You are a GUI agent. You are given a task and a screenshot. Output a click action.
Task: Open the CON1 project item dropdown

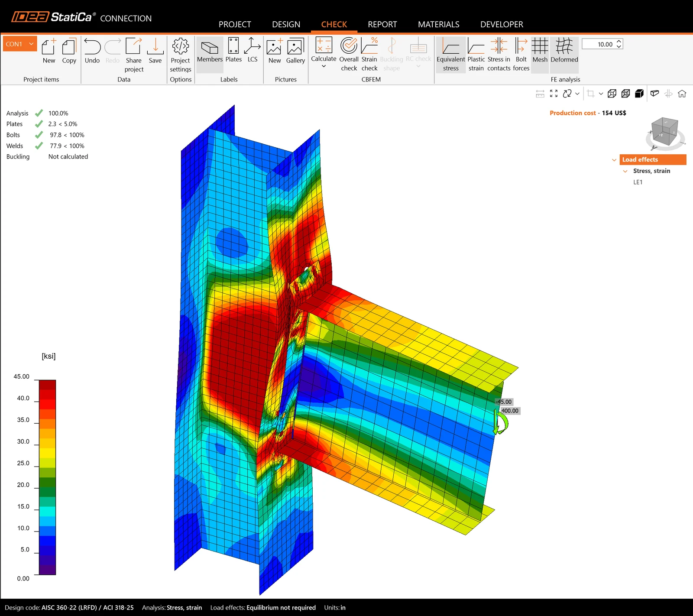click(20, 44)
